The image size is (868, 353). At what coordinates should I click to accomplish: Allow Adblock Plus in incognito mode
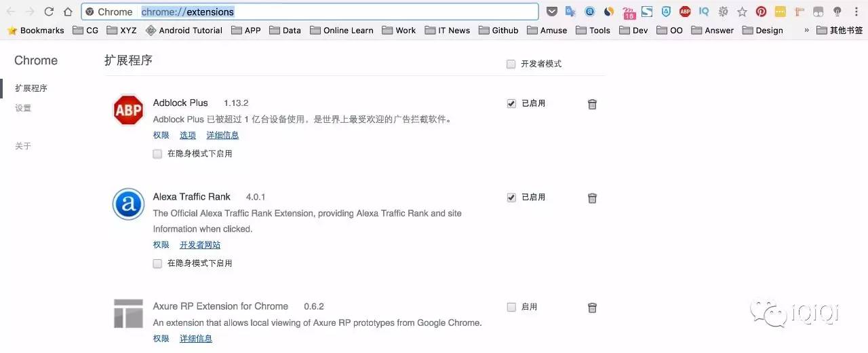[157, 154]
